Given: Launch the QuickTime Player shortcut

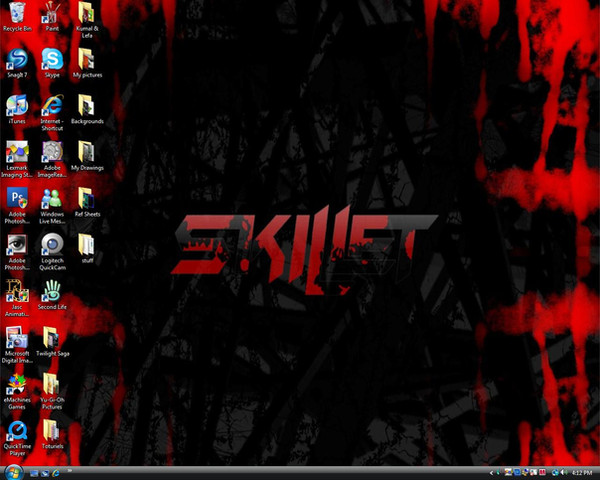Looking at the screenshot, I should coord(17,438).
